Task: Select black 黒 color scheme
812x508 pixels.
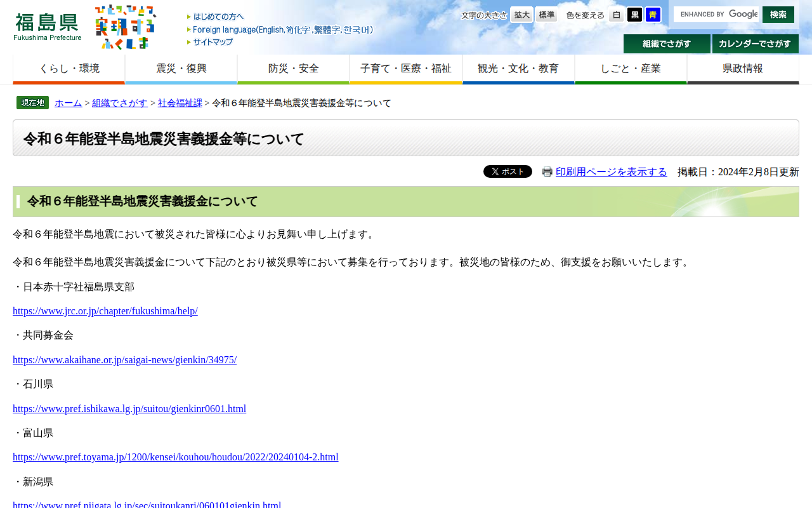Action: click(634, 15)
